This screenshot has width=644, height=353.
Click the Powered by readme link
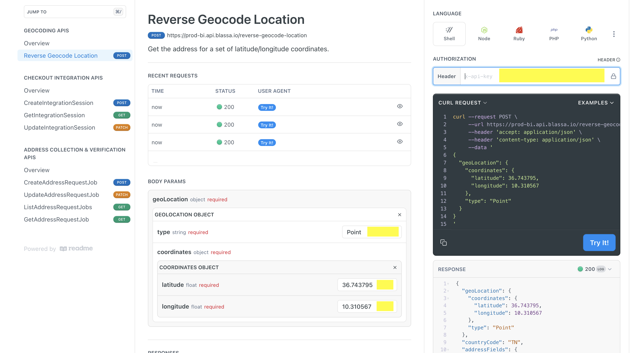pyautogui.click(x=58, y=249)
